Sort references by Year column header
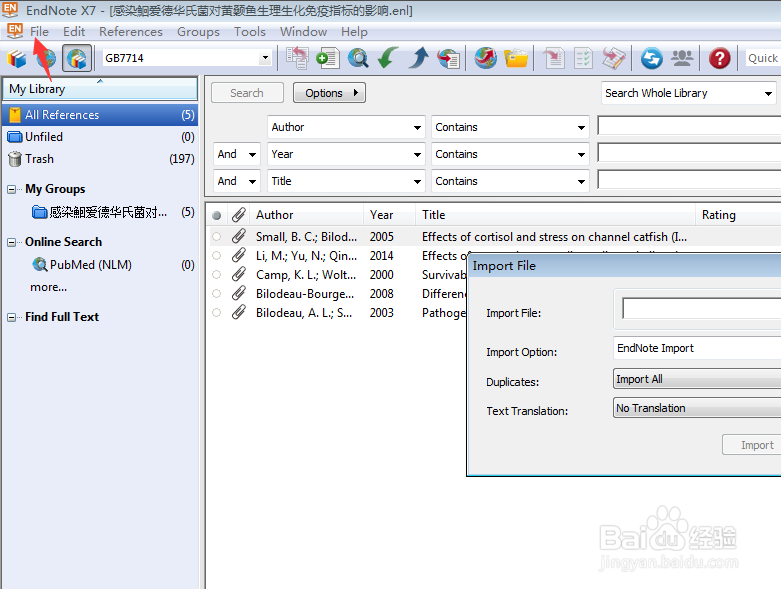Image resolution: width=781 pixels, height=589 pixels. point(389,215)
